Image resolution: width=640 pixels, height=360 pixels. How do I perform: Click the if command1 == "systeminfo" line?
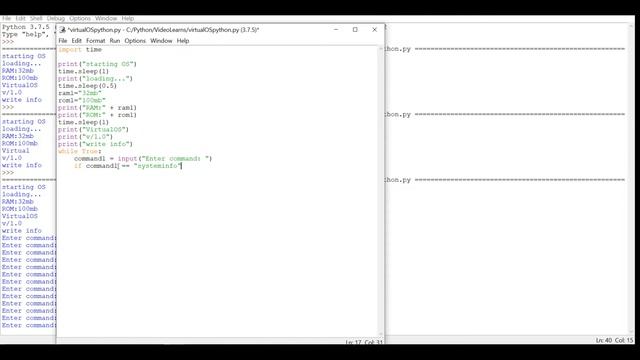[x=128, y=166]
